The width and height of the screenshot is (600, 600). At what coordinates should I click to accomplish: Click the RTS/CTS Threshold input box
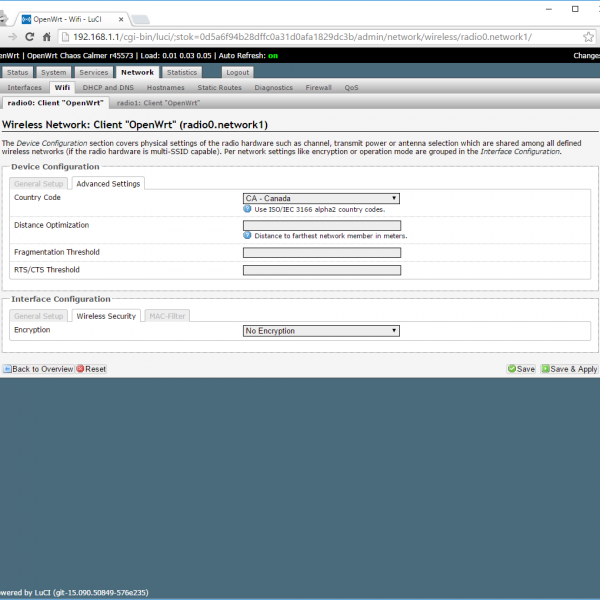pyautogui.click(x=321, y=270)
